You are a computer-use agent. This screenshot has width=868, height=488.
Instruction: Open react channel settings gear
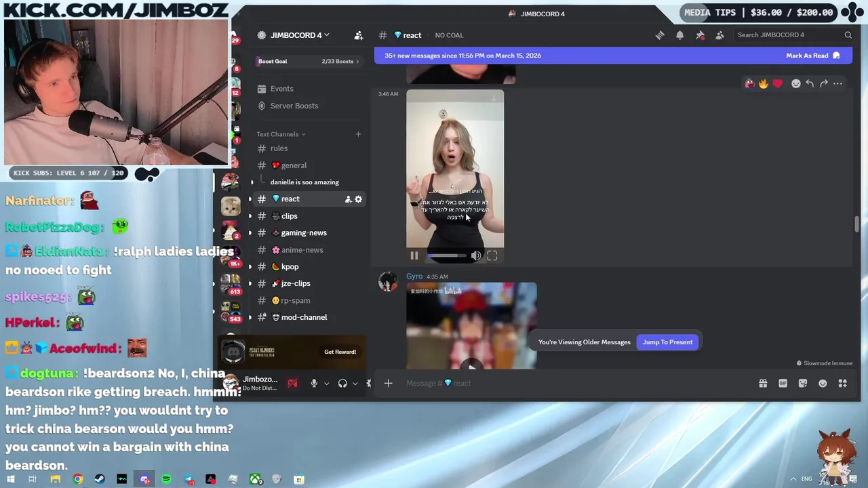(x=359, y=199)
